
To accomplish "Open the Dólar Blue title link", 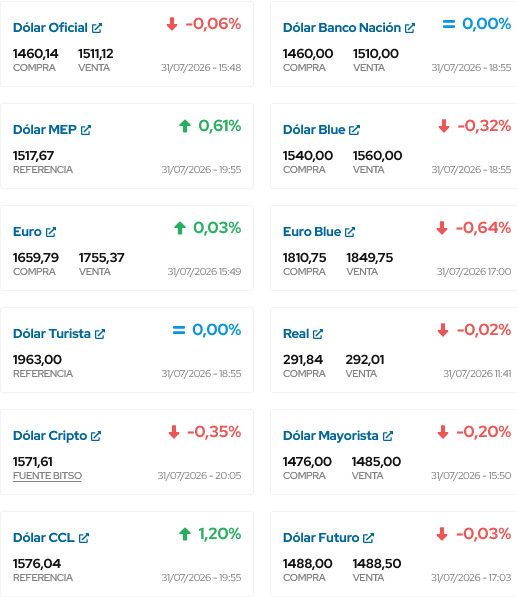I will pyautogui.click(x=314, y=130).
